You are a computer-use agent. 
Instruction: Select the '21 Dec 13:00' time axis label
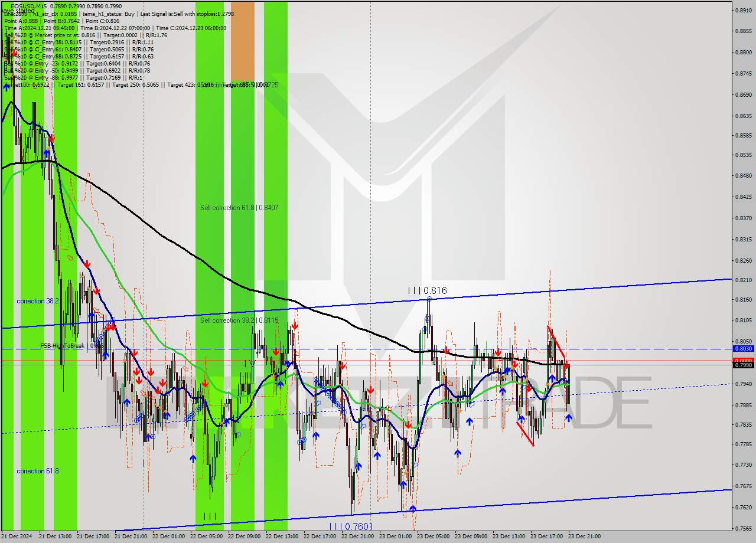click(x=55, y=537)
